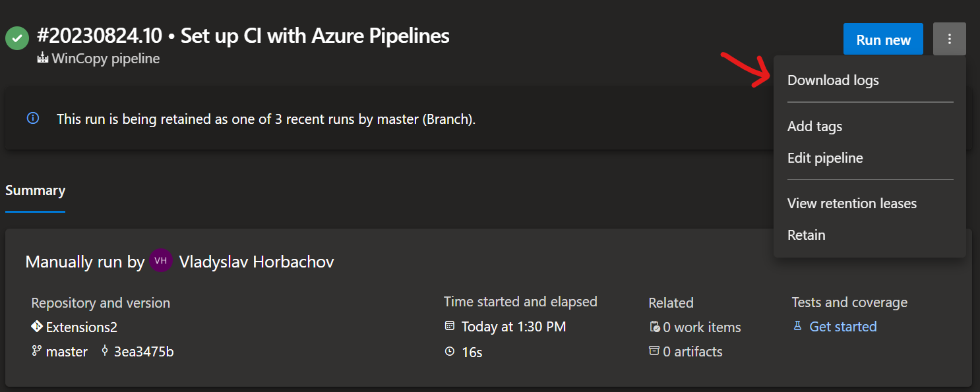This screenshot has height=392, width=980.
Task: Select Download logs from the menu
Action: pos(833,80)
